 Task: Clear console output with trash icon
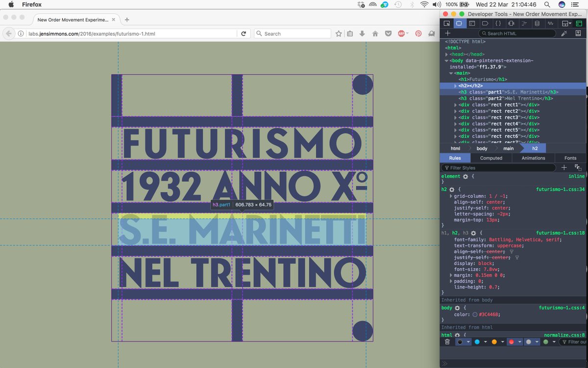[447, 342]
